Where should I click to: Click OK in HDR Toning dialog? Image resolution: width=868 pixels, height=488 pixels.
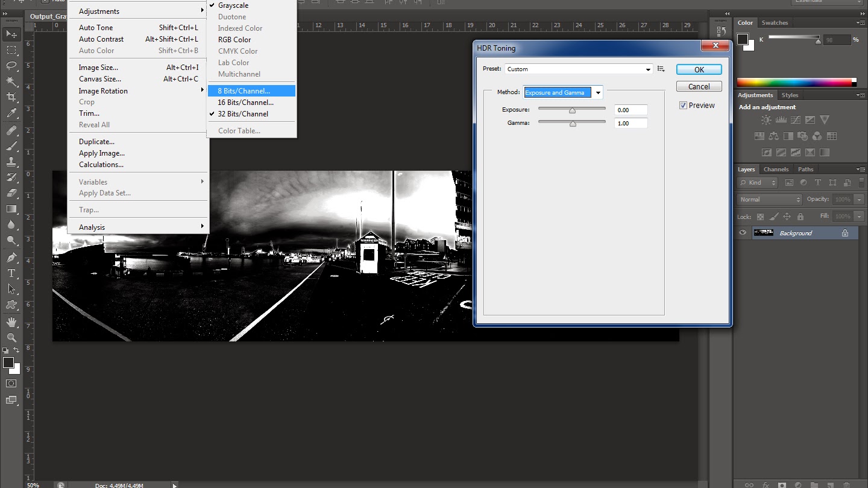(699, 69)
